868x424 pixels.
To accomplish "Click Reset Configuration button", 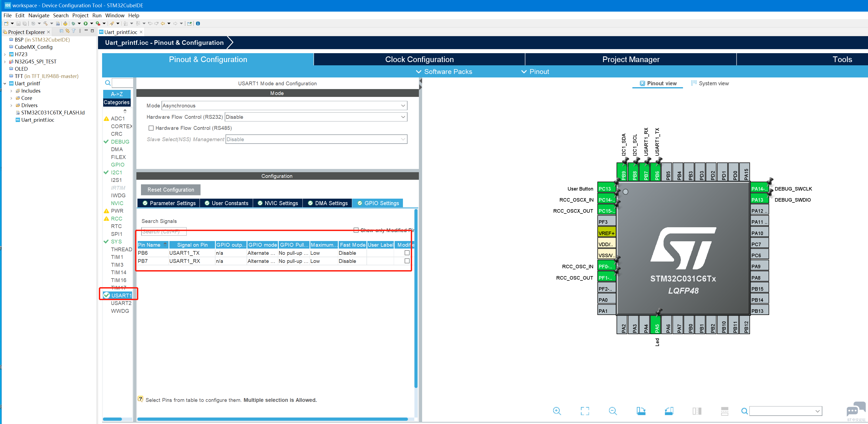I will click(170, 190).
